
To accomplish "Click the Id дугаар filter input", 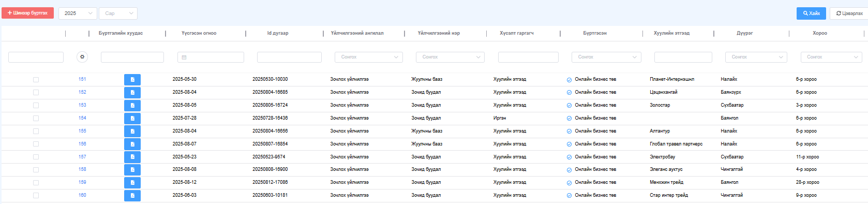I will coord(289,57).
